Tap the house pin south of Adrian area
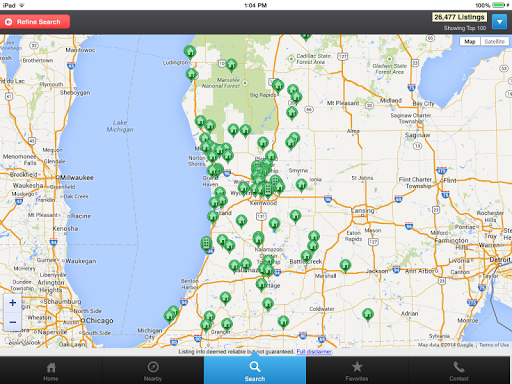Image resolution: width=512 pixels, height=384 pixels. (x=368, y=315)
